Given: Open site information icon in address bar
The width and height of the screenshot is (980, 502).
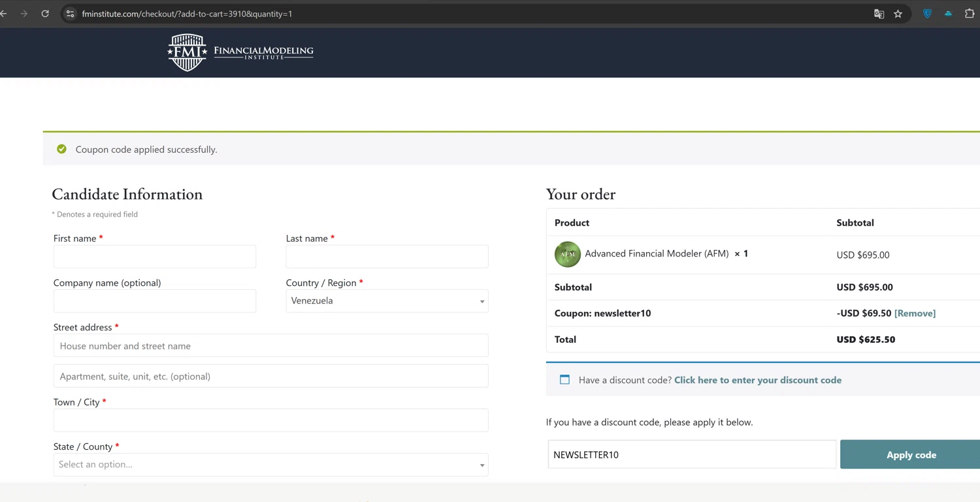Looking at the screenshot, I should point(71,14).
